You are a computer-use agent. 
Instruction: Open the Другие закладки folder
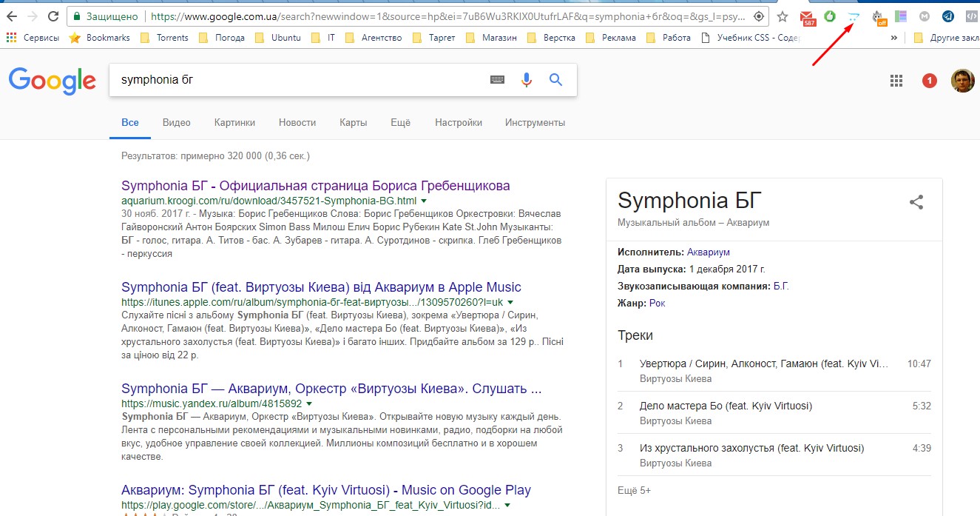point(946,38)
